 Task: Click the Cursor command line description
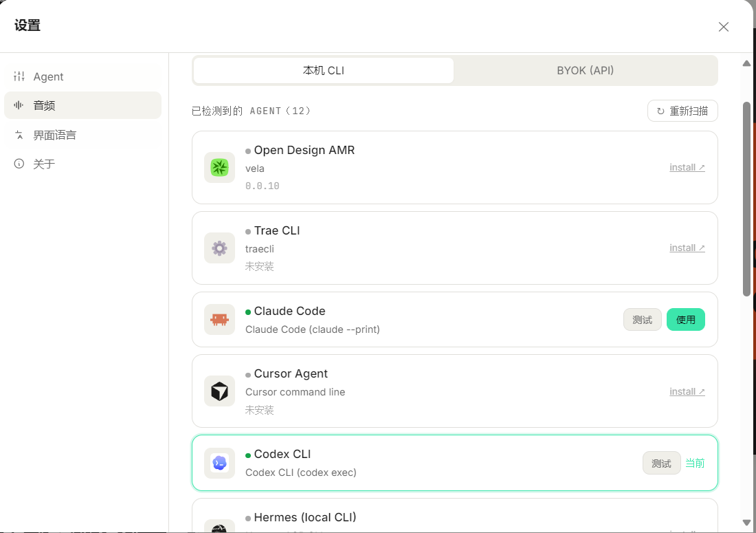click(295, 392)
